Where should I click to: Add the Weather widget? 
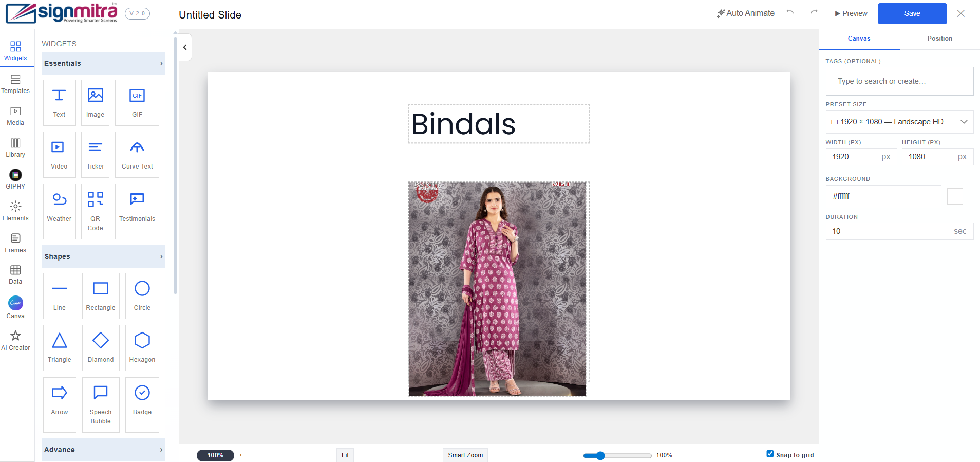pyautogui.click(x=59, y=212)
